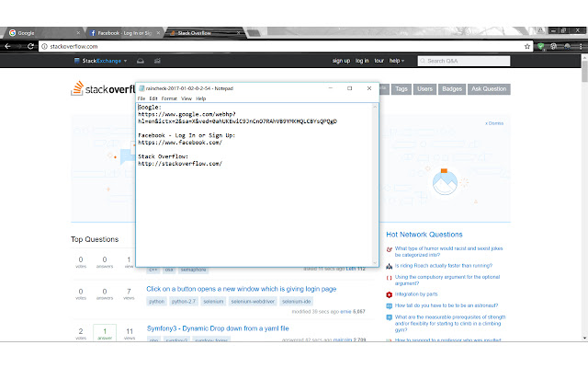588x368 pixels.
Task: Click the selenium tag
Action: coord(213,302)
